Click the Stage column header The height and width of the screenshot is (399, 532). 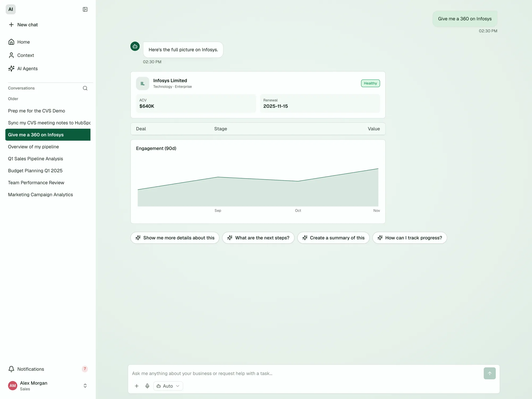221,129
